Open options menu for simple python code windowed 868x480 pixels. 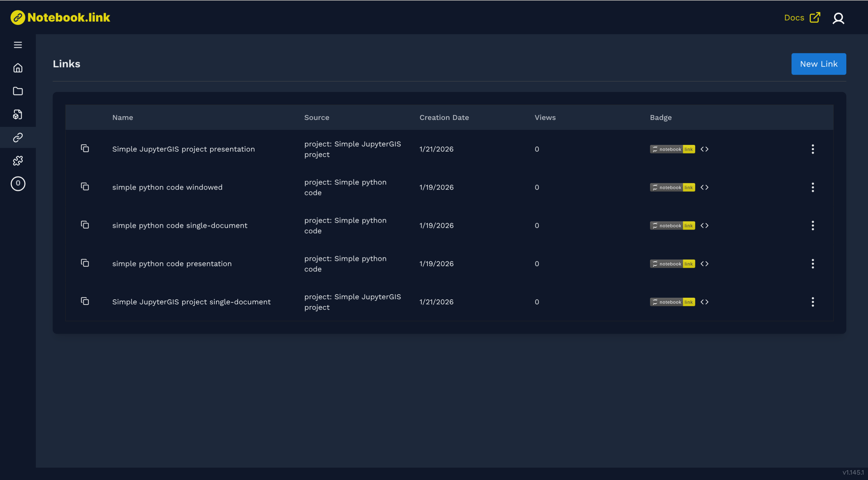[813, 187]
